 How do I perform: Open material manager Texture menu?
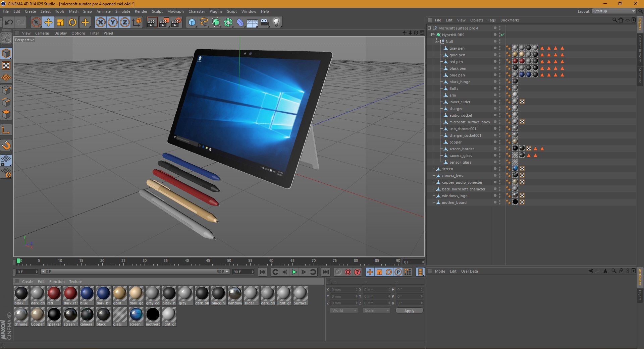(75, 282)
